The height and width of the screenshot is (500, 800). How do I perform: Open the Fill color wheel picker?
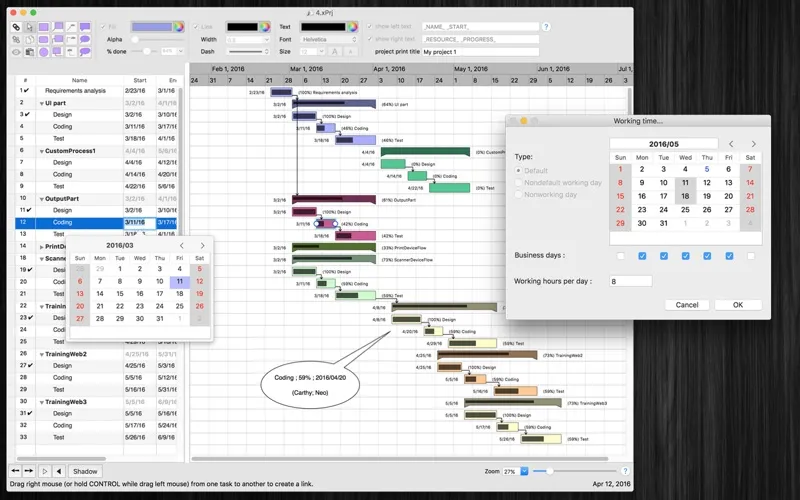point(178,27)
